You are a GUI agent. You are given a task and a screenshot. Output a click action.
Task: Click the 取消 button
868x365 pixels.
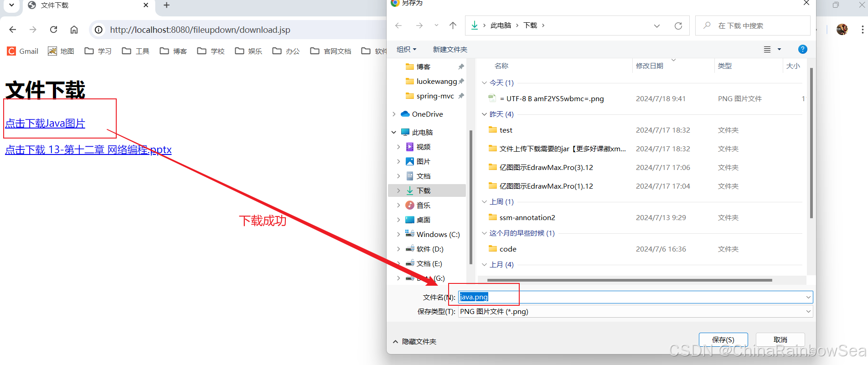(x=780, y=340)
